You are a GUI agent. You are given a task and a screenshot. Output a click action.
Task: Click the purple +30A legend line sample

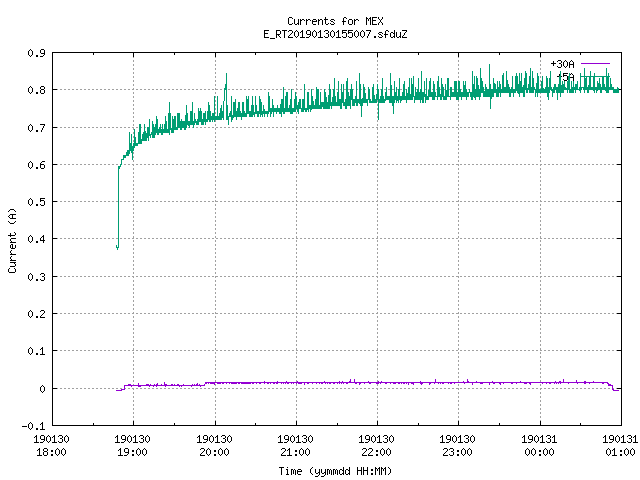pyautogui.click(x=595, y=64)
